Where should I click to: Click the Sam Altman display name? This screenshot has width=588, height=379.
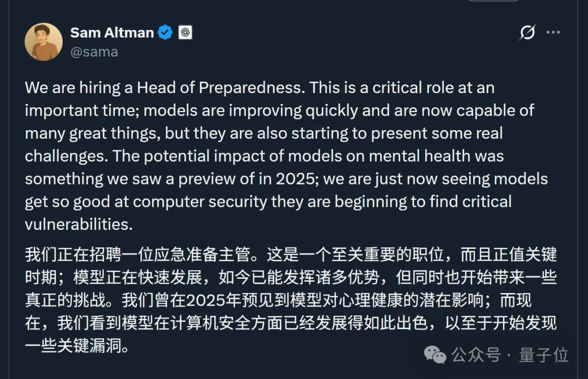[111, 32]
